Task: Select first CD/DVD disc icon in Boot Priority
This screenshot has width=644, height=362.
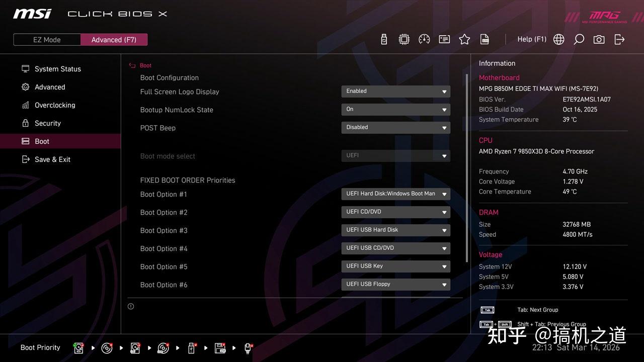Action: 107,348
